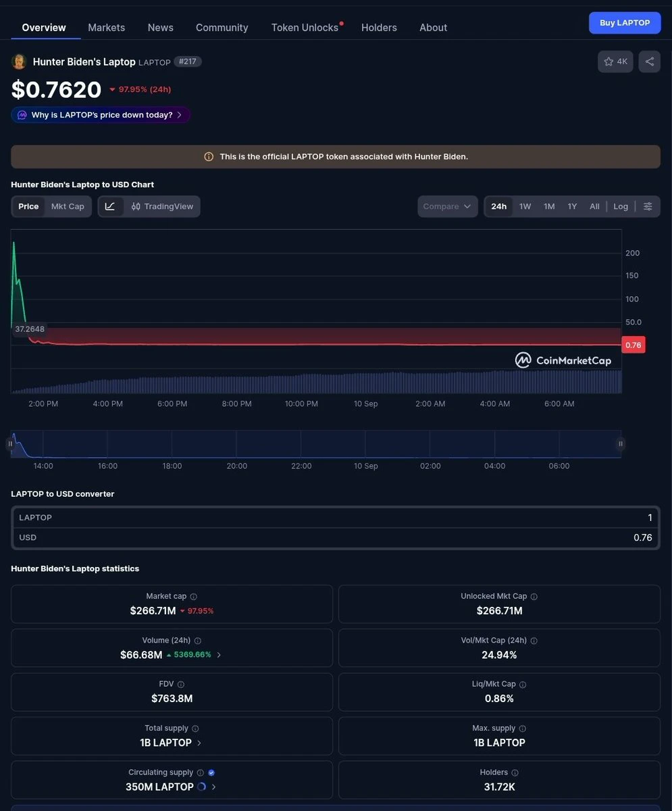Open the Markets tab

(x=106, y=28)
